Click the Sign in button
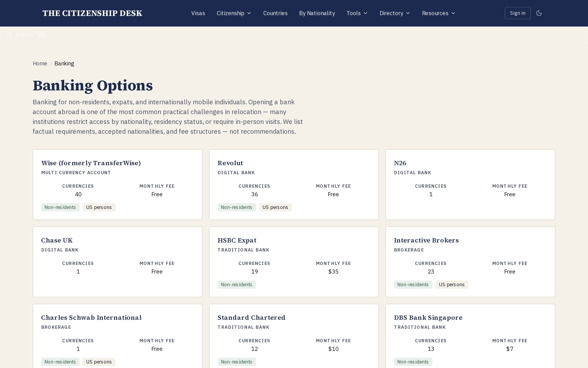 click(518, 13)
